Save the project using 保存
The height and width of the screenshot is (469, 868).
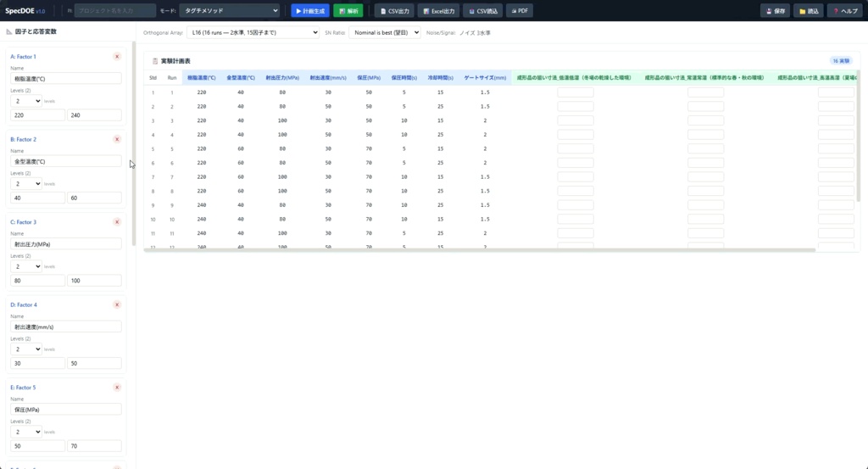pyautogui.click(x=775, y=10)
